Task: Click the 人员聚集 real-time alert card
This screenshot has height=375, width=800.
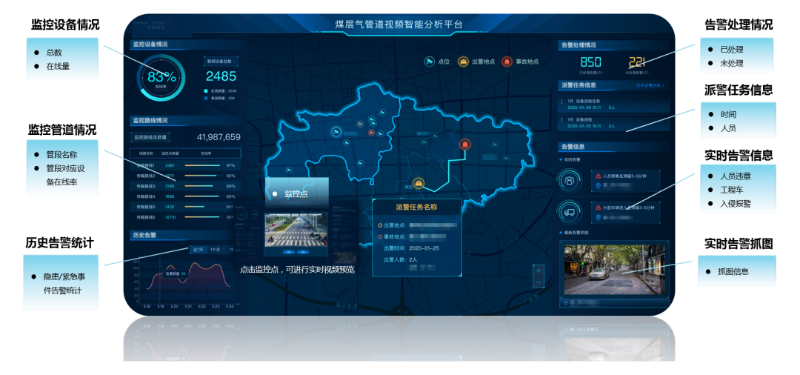Action: [626, 181]
